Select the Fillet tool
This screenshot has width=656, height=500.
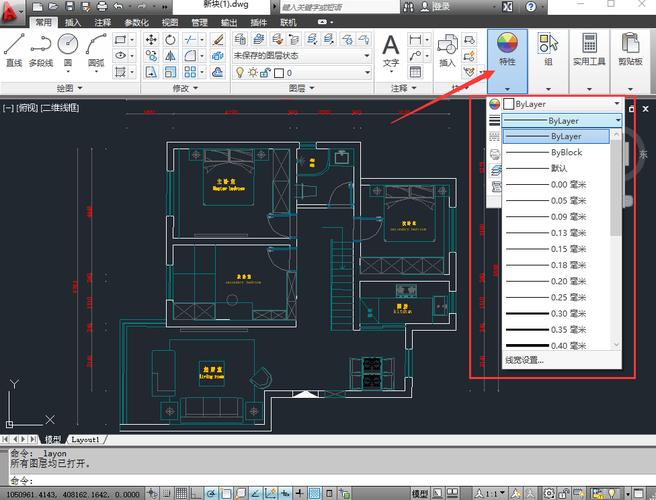[x=190, y=56]
